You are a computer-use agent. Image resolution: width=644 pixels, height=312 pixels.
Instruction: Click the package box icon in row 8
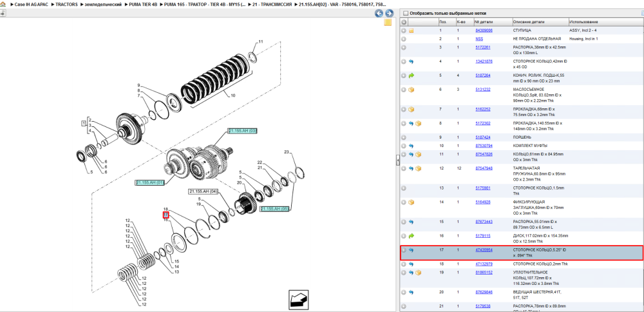coord(418,123)
